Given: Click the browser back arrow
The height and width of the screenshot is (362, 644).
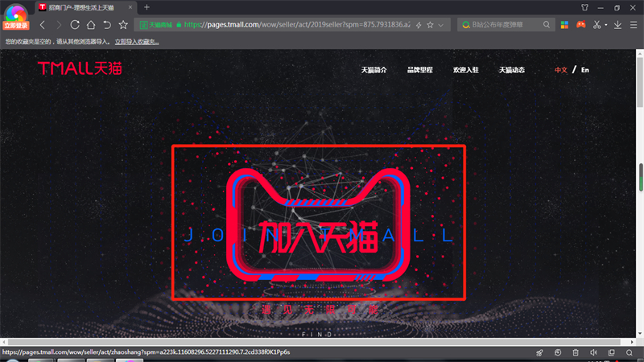Looking at the screenshot, I should 43,25.
